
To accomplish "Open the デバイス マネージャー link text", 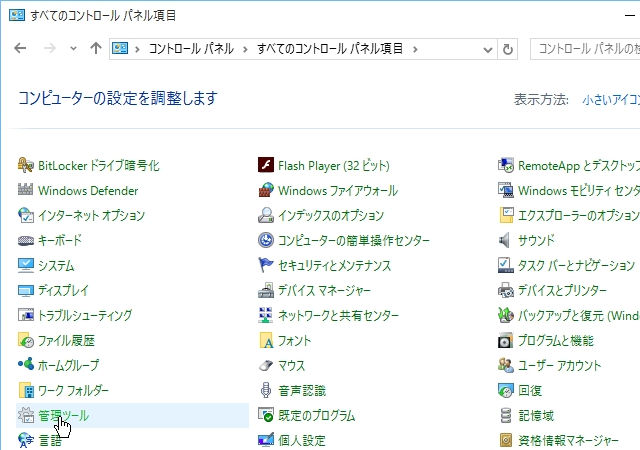I will pyautogui.click(x=324, y=290).
